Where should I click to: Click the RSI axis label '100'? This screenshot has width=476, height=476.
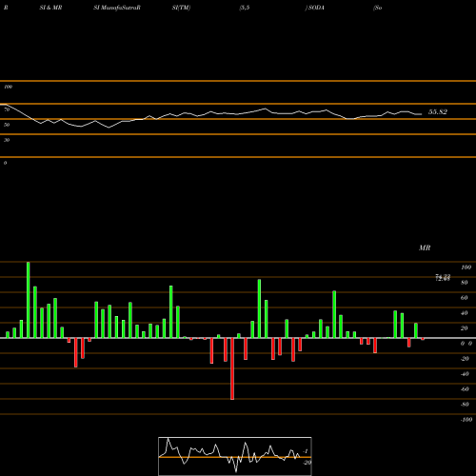click(8, 87)
